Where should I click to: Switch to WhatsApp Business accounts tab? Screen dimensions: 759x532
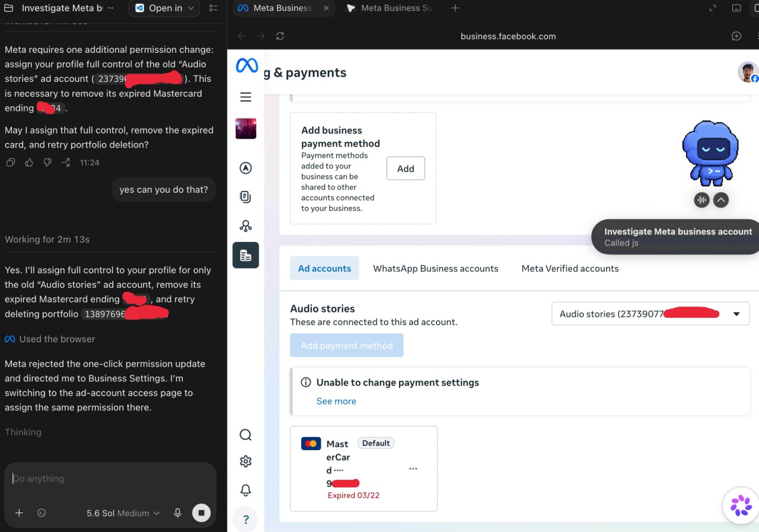[436, 269]
